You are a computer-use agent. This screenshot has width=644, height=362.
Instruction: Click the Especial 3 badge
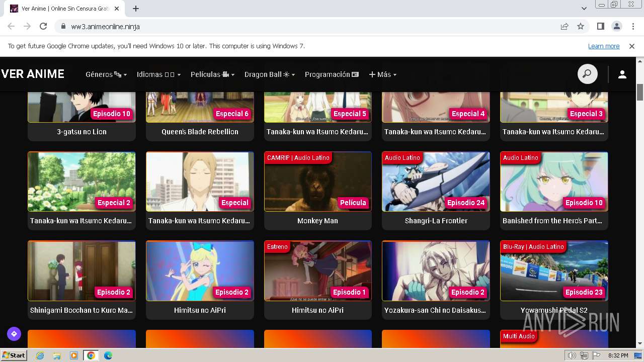pos(586,114)
